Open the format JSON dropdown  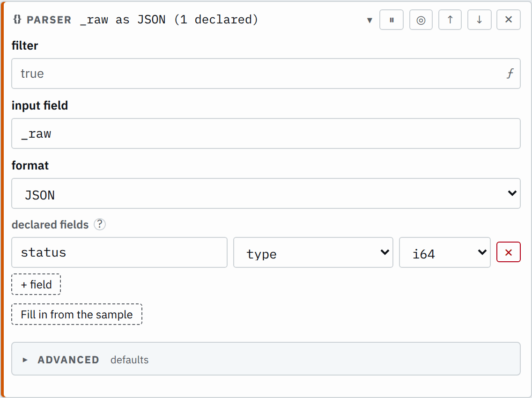[266, 193]
